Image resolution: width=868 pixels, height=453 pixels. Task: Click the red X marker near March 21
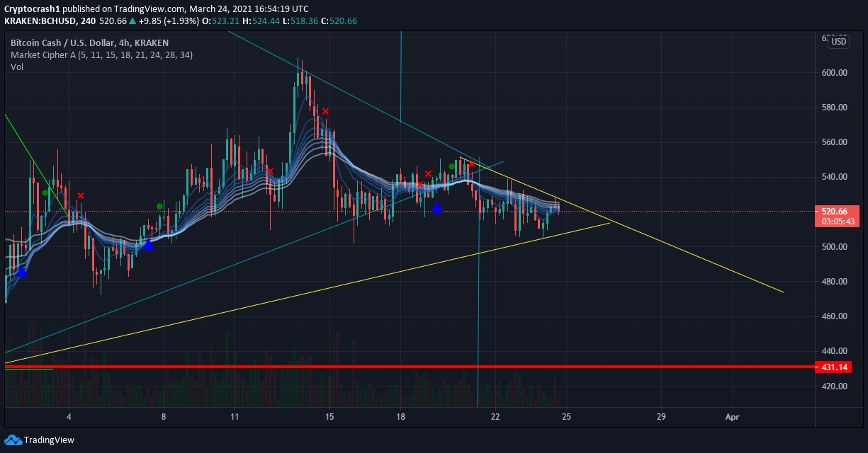(x=472, y=164)
